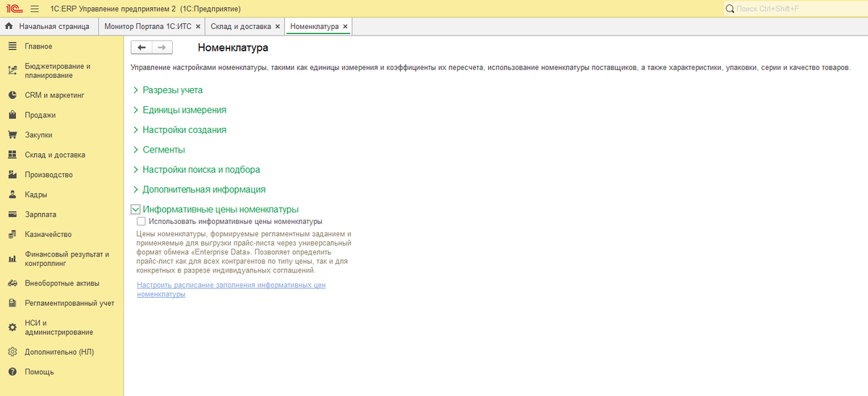
Task: Click the Регламентированный учет document icon
Action: (x=12, y=303)
